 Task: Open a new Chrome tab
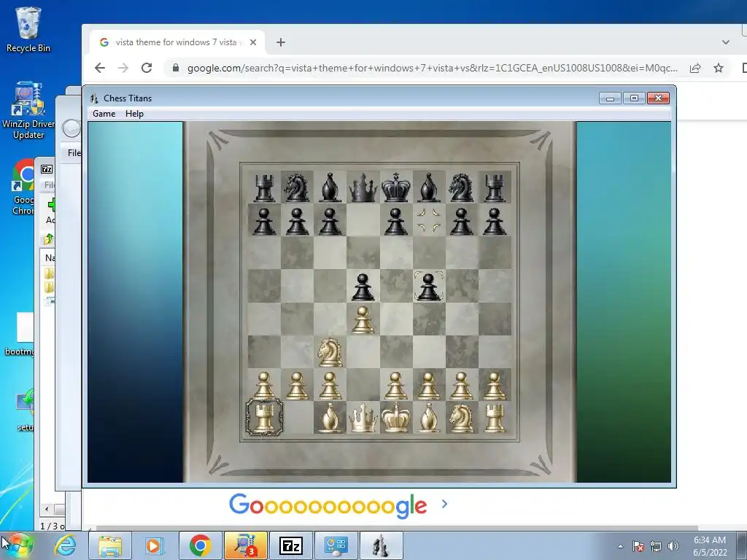pyautogui.click(x=281, y=42)
